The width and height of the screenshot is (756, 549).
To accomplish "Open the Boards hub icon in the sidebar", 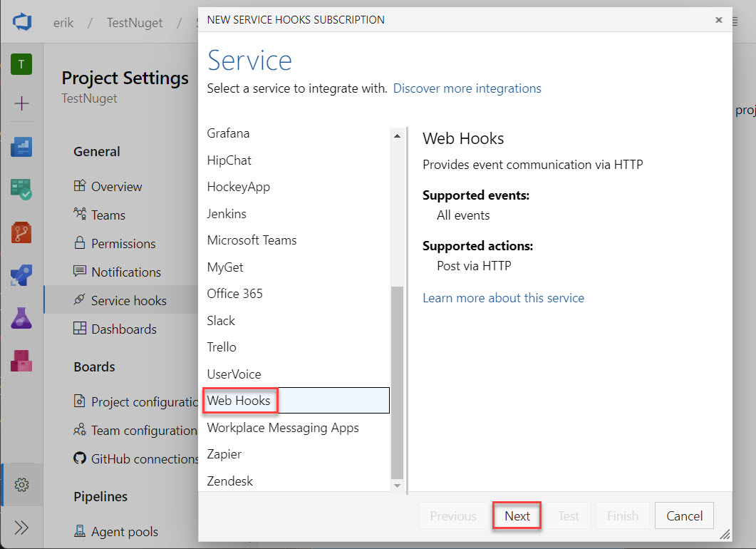I will pos(21,190).
